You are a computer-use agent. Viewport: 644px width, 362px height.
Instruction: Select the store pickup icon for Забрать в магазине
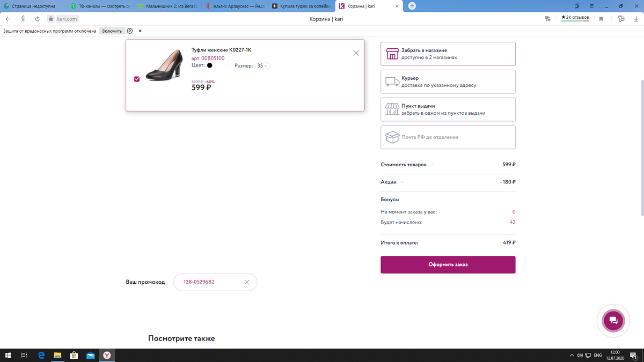[x=391, y=53]
